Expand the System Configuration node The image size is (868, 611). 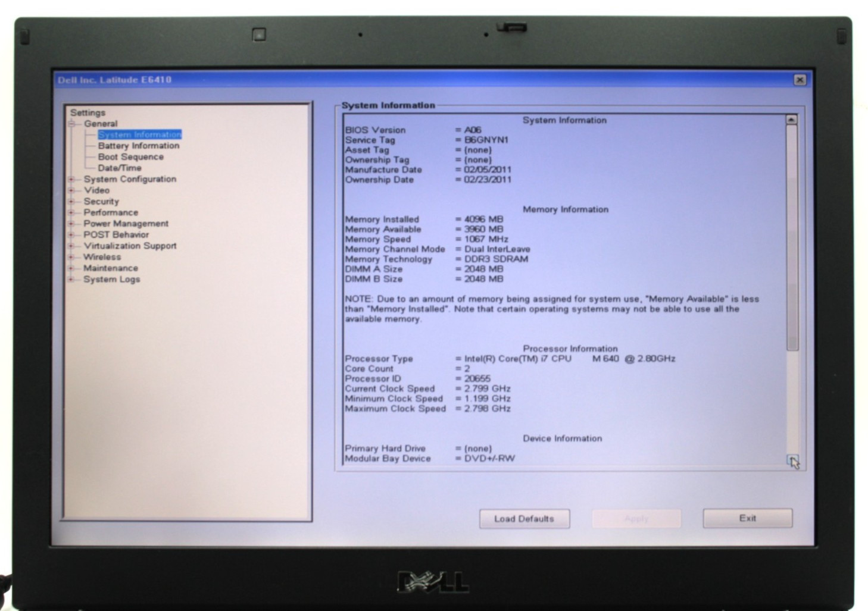[71, 179]
